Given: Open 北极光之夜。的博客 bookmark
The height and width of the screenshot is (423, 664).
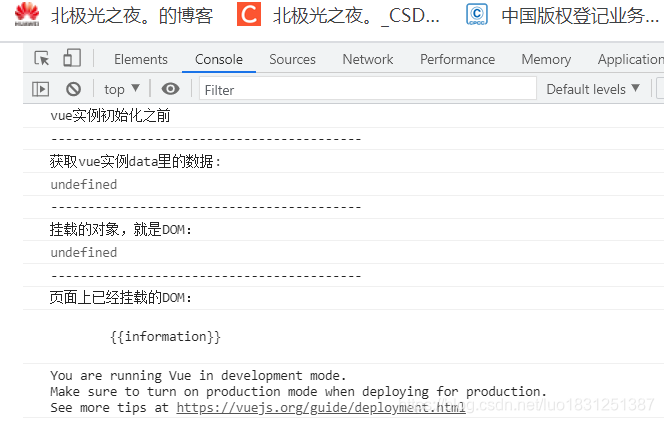Looking at the screenshot, I should point(132,16).
